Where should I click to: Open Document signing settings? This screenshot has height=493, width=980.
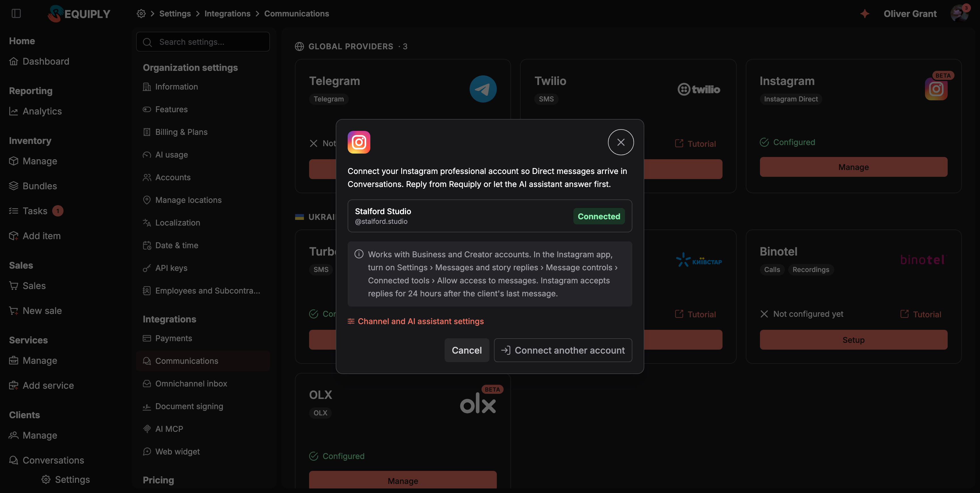[203, 406]
